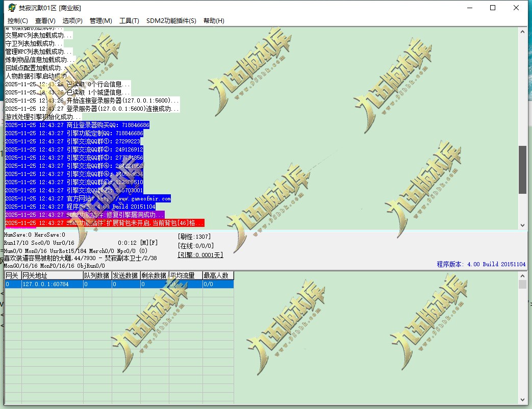Click log line 官方网站 gameofmir.com
Viewport: 532px width, 409px height.
pyautogui.click(x=88, y=198)
